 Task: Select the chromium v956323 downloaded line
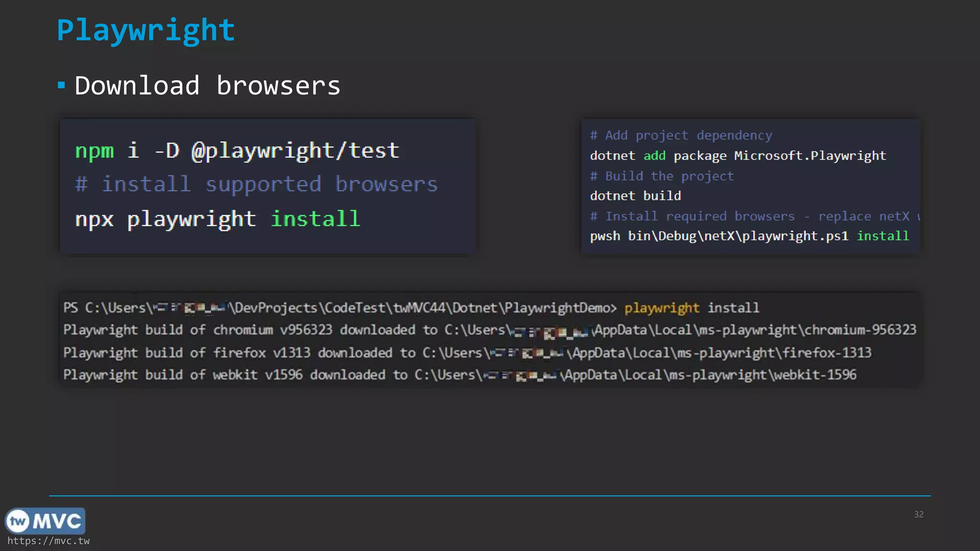(490, 330)
